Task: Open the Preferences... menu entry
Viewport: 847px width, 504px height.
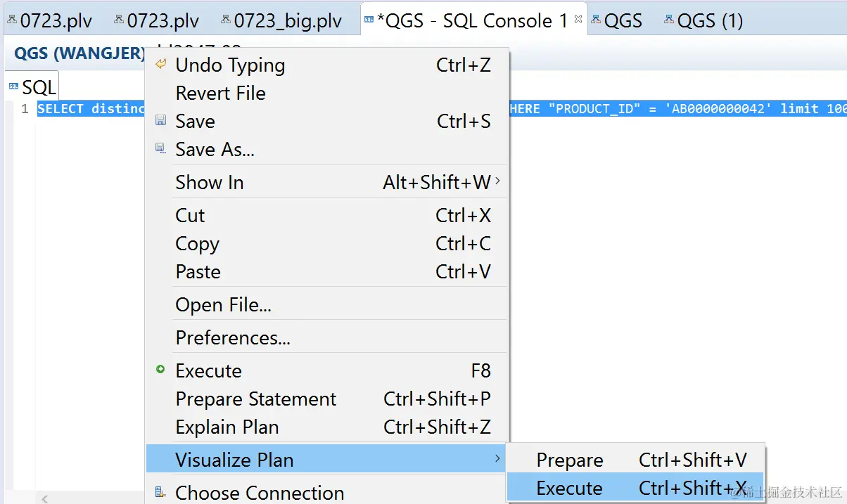Action: tap(232, 337)
